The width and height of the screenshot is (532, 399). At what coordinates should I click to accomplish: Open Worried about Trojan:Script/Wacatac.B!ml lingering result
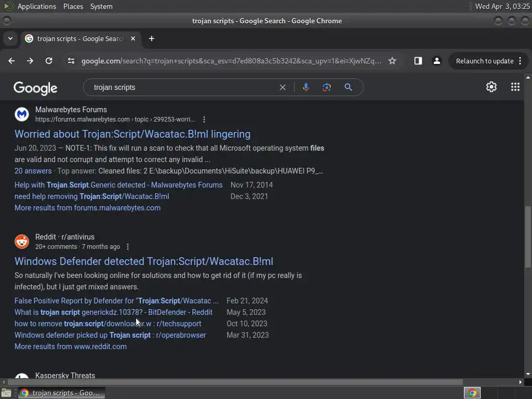(x=132, y=134)
